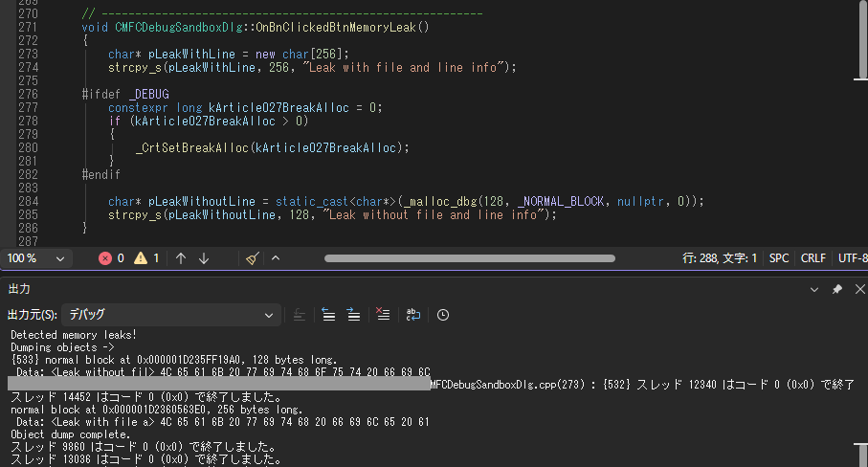Viewport: 868px width, 467px height.
Task: Click the '256 bytes long' normal block line
Action: [157, 410]
